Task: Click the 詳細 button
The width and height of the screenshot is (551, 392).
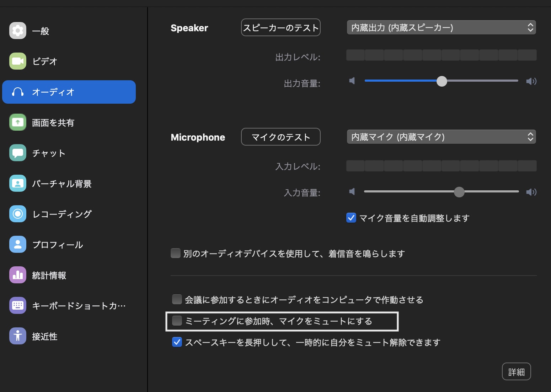Action: point(516,371)
